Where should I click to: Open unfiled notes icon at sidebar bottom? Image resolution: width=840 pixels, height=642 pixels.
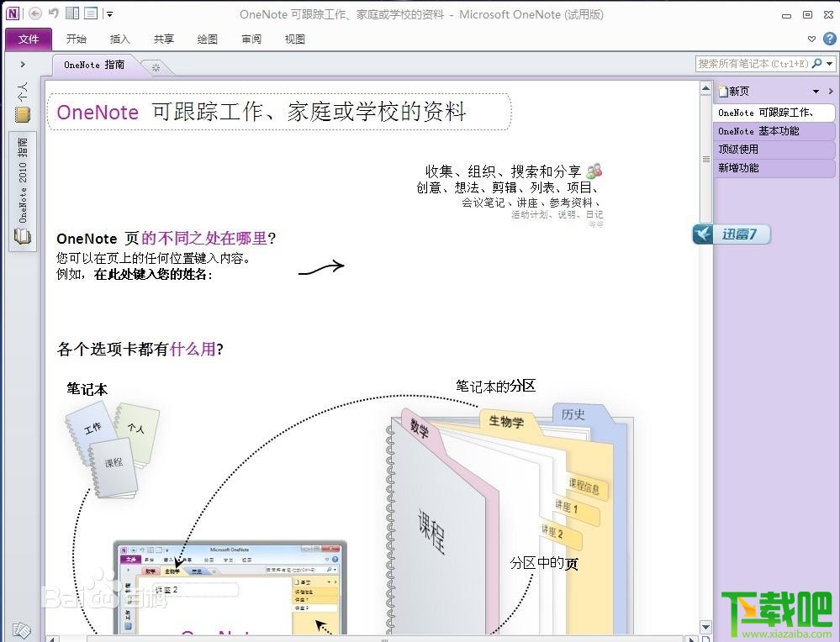pos(22,629)
